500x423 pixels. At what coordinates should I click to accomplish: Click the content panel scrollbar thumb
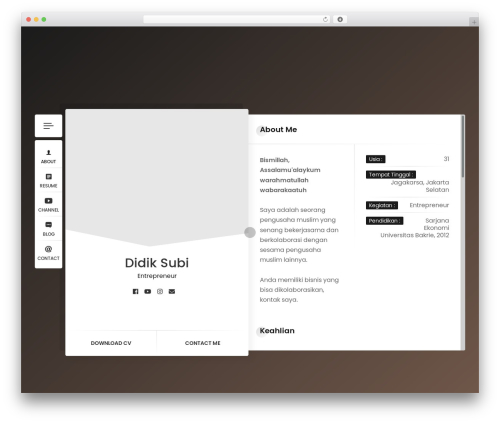(x=463, y=146)
